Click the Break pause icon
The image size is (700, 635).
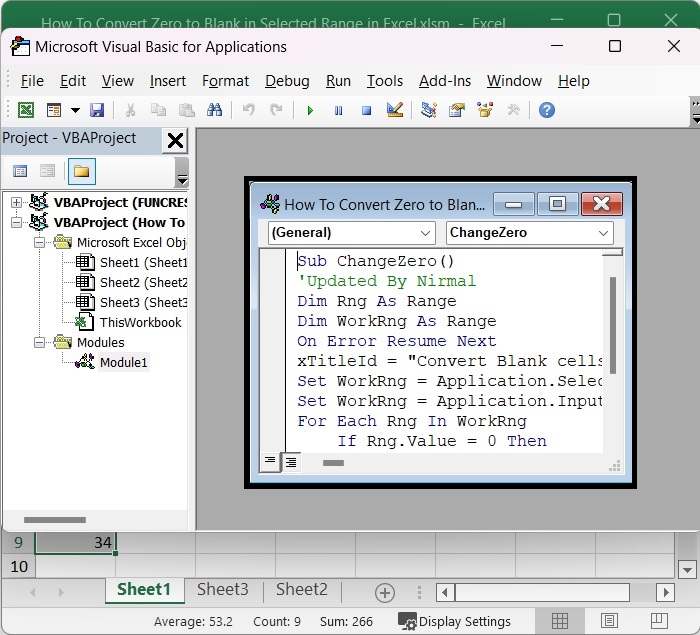(x=338, y=110)
